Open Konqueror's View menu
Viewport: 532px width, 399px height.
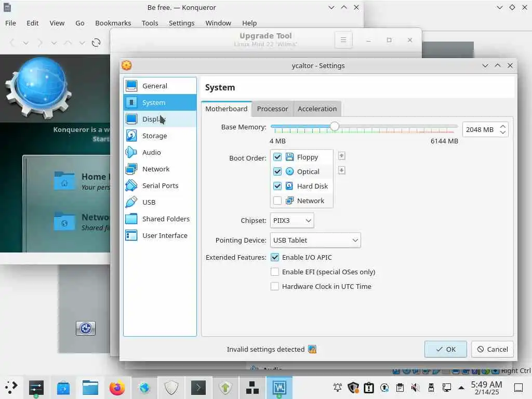(x=57, y=23)
